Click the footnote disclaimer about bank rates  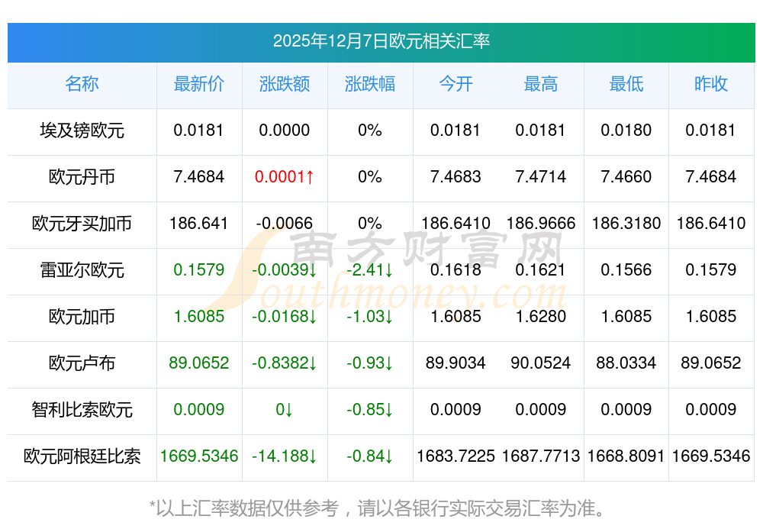381,508
